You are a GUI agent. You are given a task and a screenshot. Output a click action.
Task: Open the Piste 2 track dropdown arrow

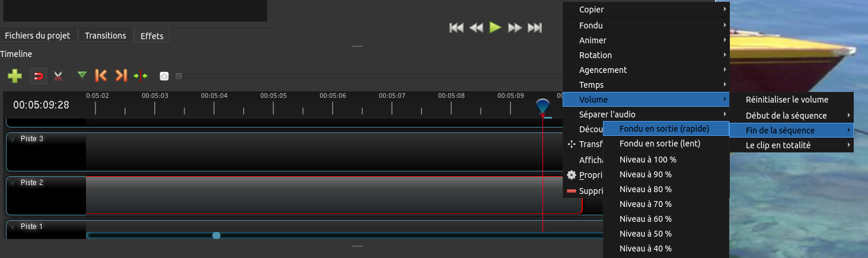point(13,183)
